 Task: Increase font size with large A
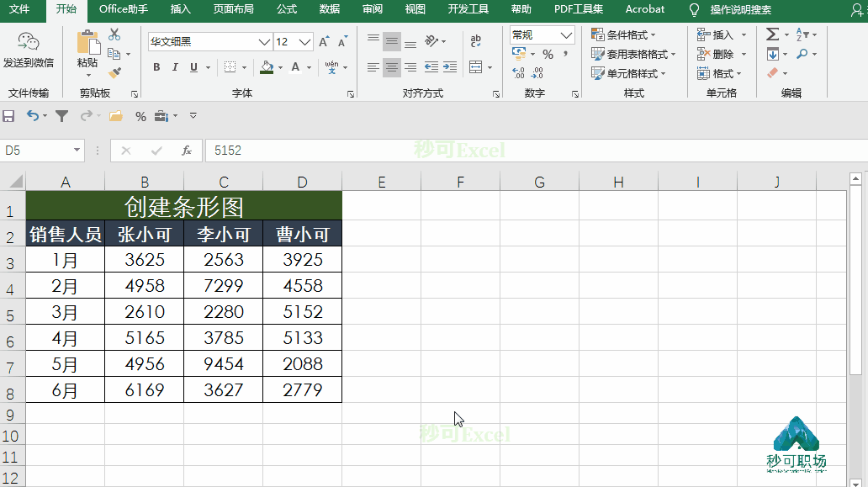324,41
